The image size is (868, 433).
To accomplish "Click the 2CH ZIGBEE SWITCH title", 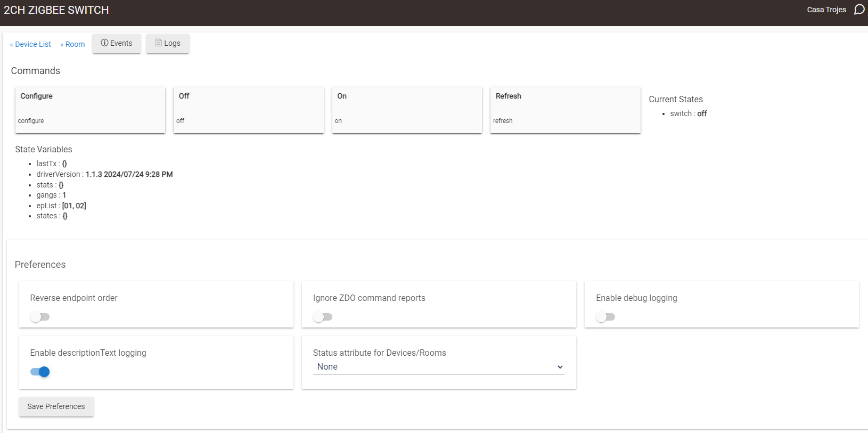I will pos(56,10).
